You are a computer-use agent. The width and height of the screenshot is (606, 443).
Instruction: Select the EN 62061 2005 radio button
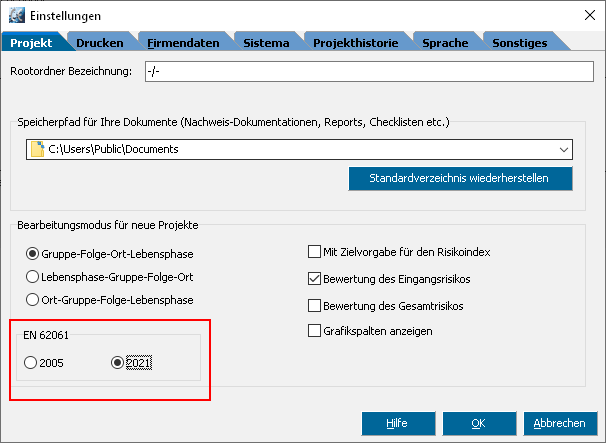[x=32, y=363]
